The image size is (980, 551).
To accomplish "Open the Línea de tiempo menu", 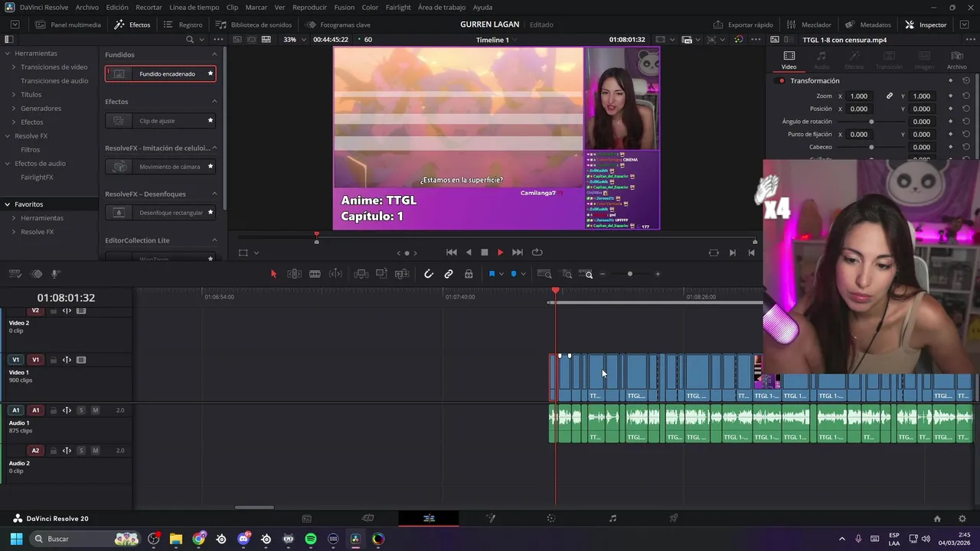I will pyautogui.click(x=194, y=7).
